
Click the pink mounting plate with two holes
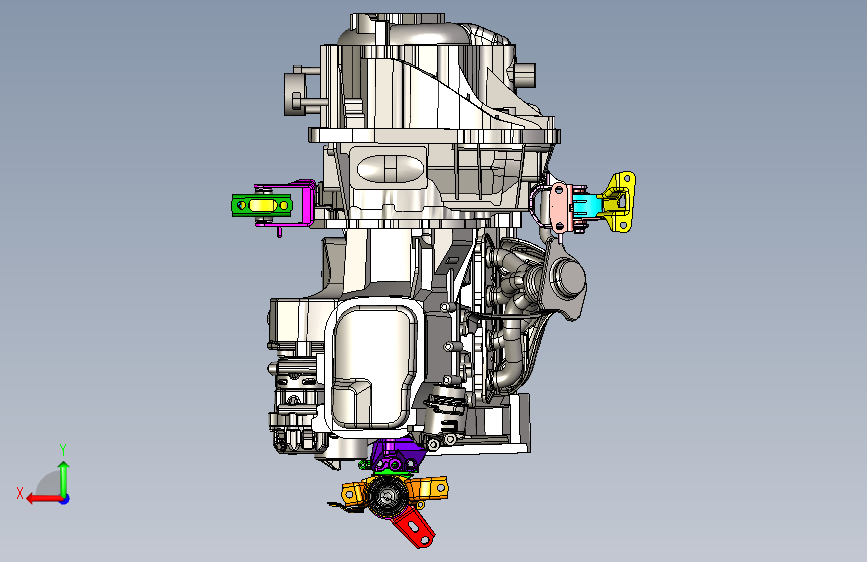pyautogui.click(x=560, y=207)
